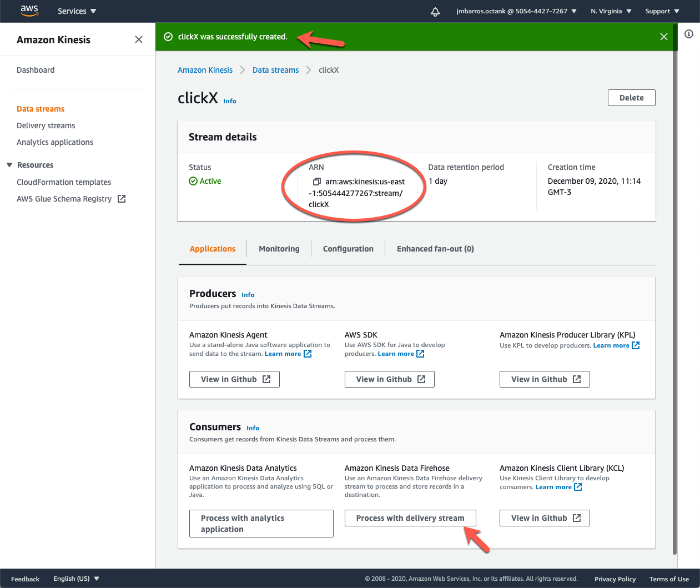Click the clickX breadcrumb text

(x=329, y=70)
